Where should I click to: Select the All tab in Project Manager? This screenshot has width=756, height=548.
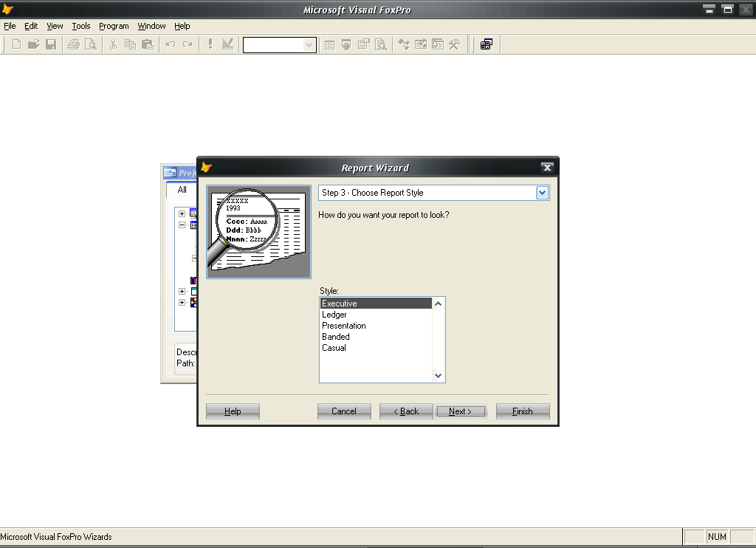[182, 190]
